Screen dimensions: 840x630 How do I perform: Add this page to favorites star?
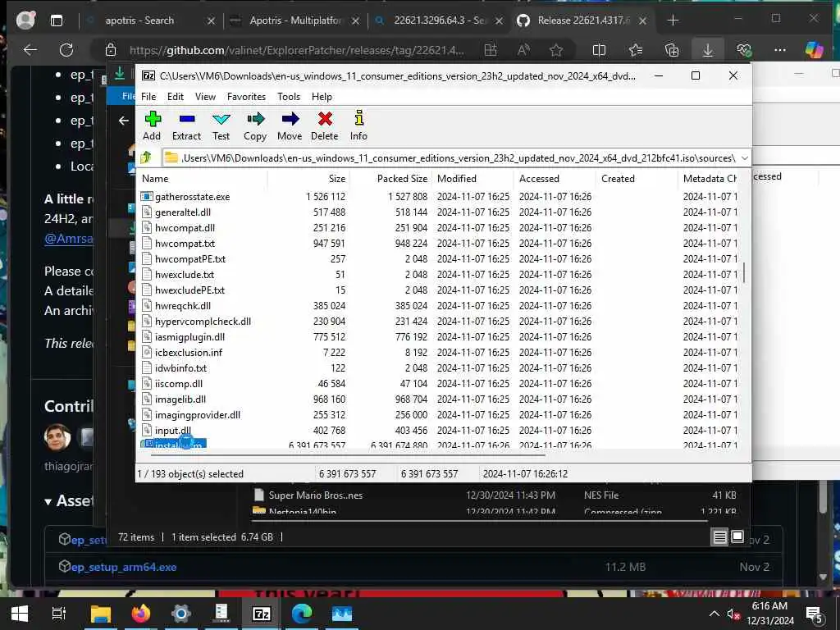pos(556,50)
